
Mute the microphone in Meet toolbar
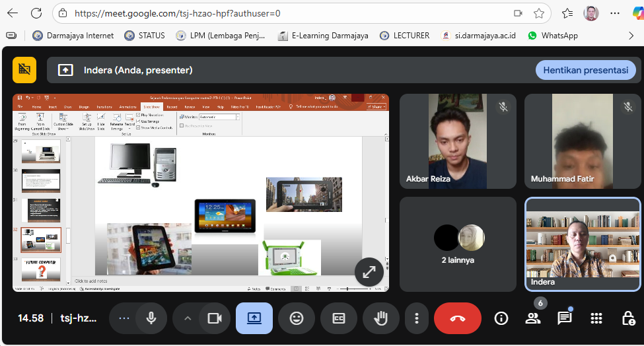click(151, 318)
